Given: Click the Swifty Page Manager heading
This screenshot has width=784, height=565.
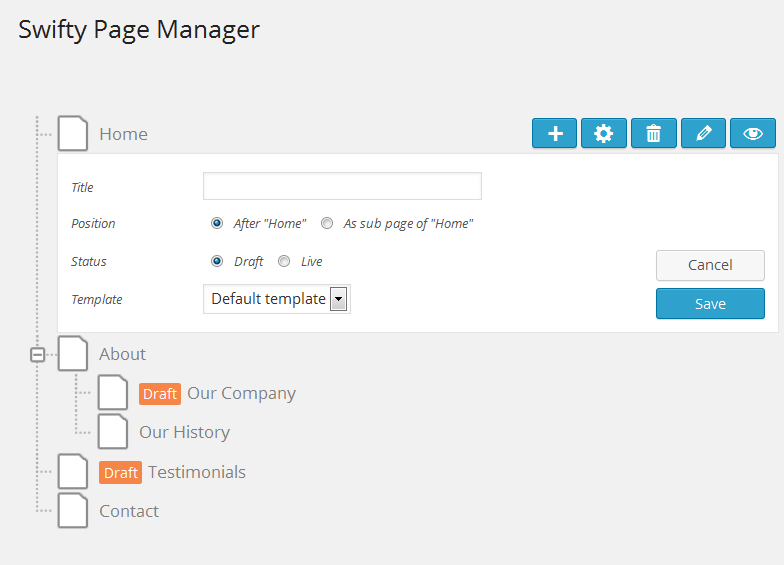Looking at the screenshot, I should [139, 30].
